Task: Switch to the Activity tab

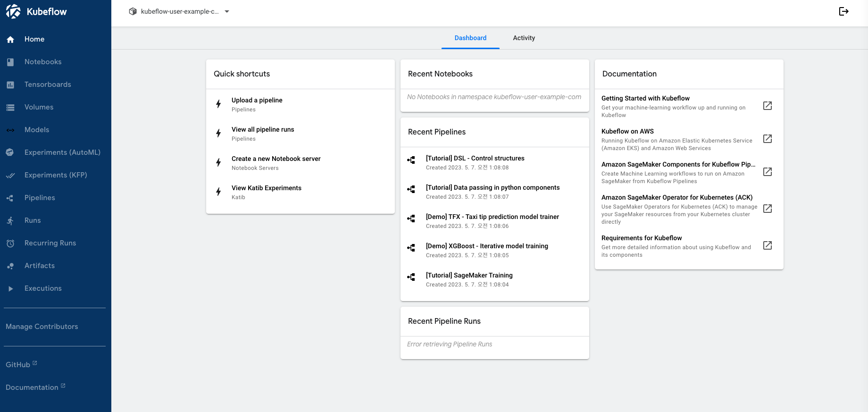Action: 524,38
